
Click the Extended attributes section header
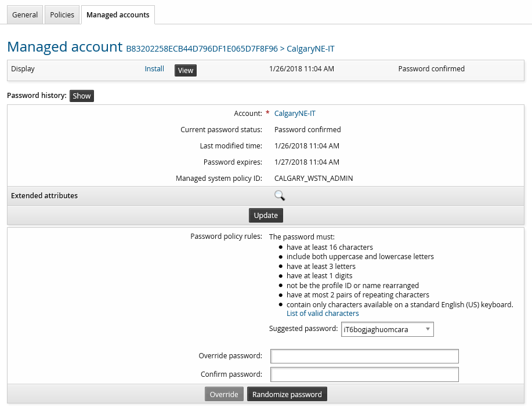coord(45,196)
